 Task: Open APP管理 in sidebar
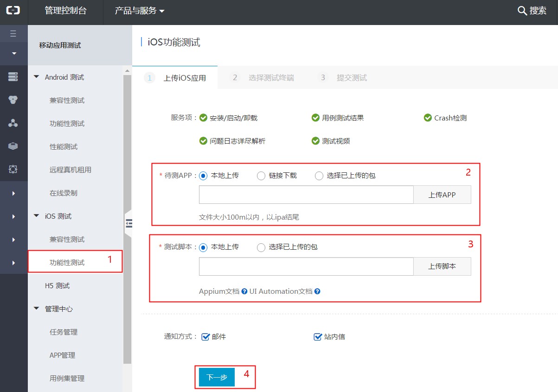(x=62, y=355)
